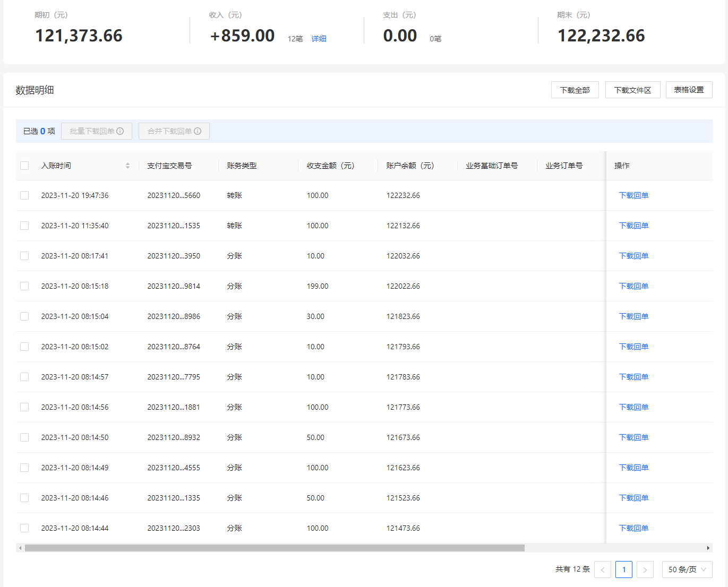This screenshot has width=728, height=587.
Task: Click 下载回单 for transaction 20231120...2303
Action: pos(634,528)
